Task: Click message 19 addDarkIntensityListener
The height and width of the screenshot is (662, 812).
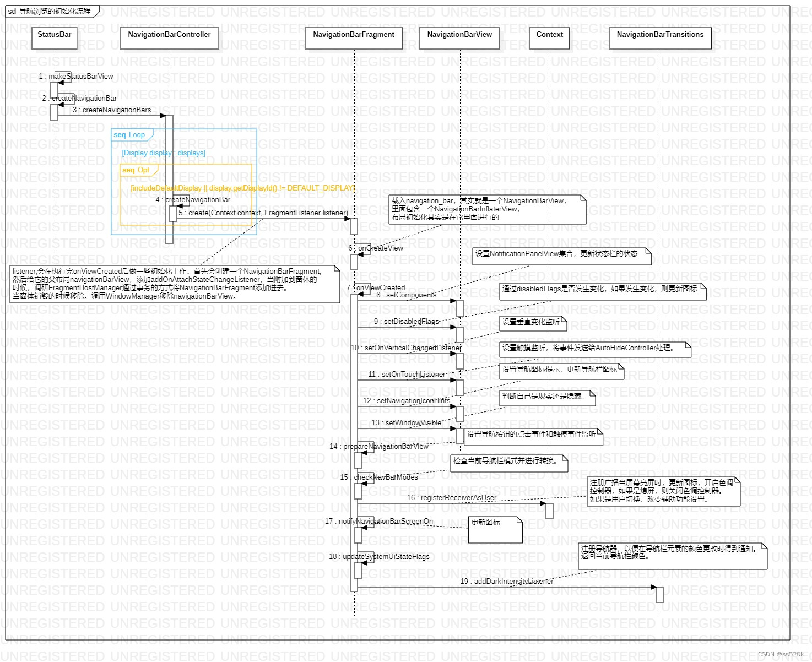Action: [507, 582]
